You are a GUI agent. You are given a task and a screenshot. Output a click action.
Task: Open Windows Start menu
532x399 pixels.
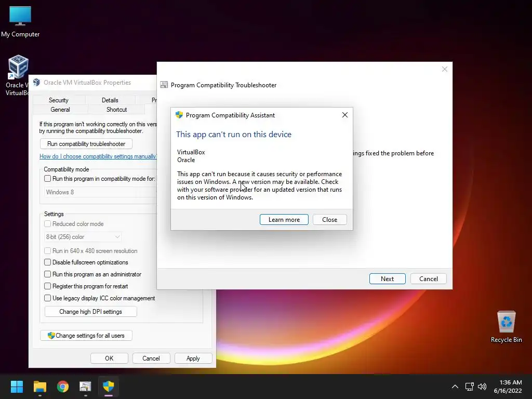coord(17,387)
